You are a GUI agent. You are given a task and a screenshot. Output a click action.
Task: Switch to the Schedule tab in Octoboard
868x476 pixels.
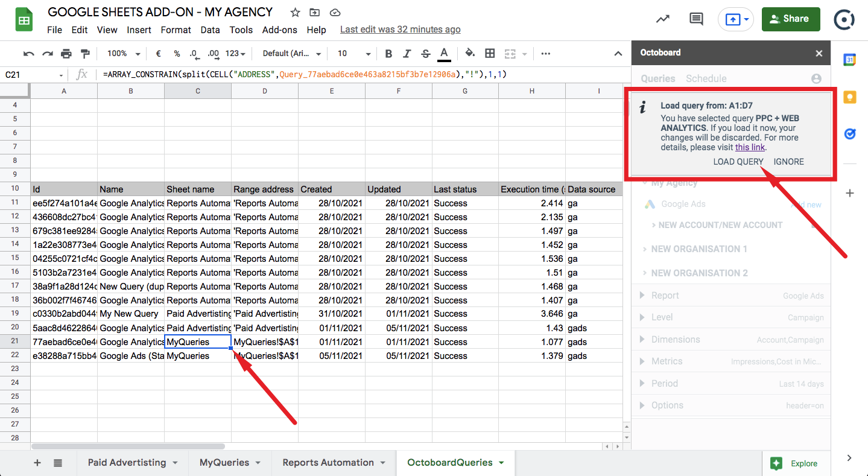pyautogui.click(x=706, y=78)
